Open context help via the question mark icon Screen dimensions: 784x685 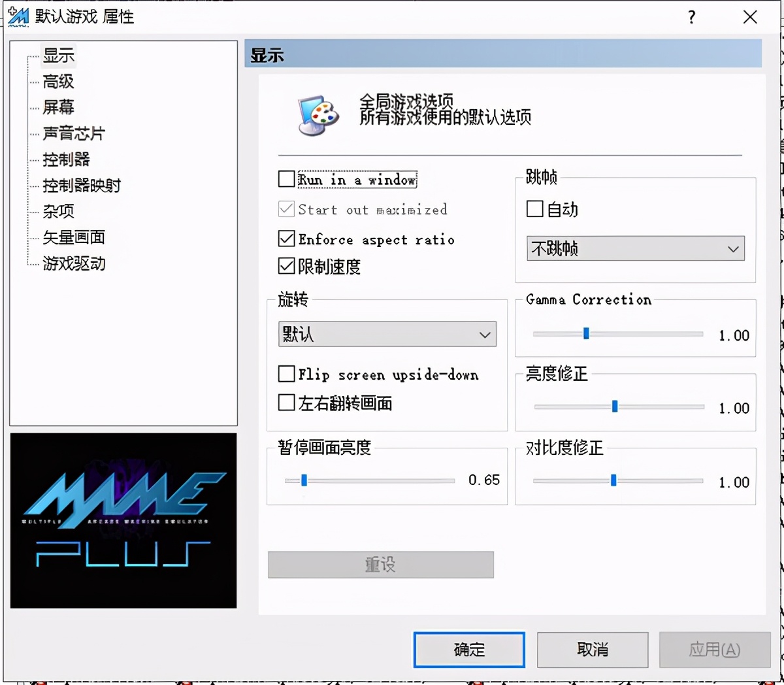coord(691,17)
